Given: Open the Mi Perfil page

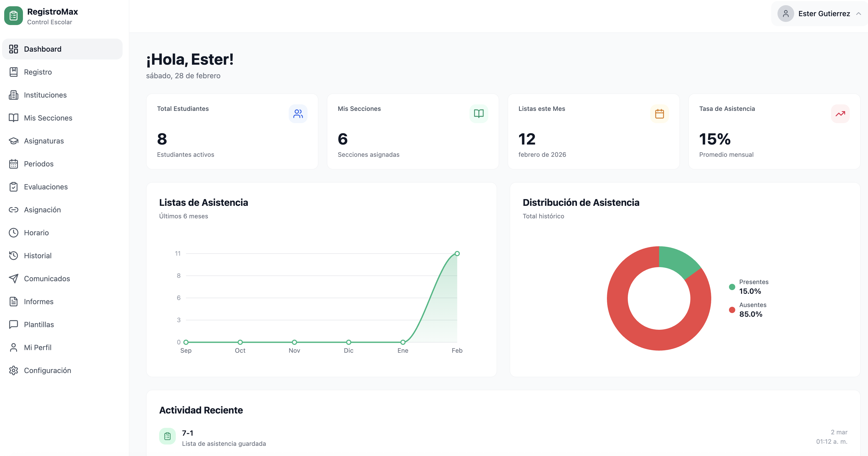Looking at the screenshot, I should pyautogui.click(x=37, y=347).
